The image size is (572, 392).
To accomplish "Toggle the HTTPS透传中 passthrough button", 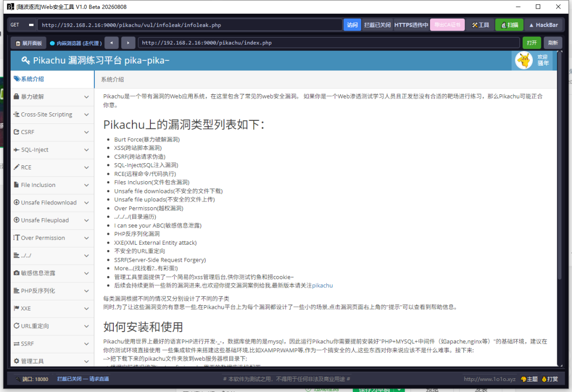I will click(411, 25).
